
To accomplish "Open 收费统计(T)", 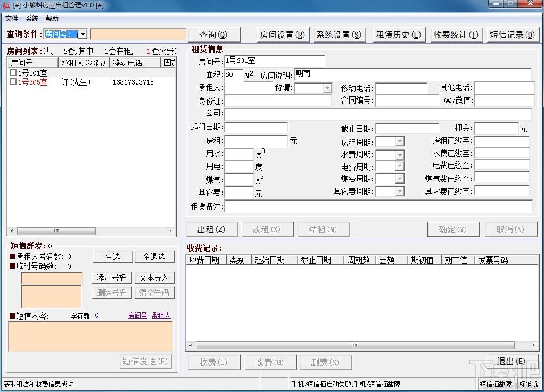I will pyautogui.click(x=456, y=35).
